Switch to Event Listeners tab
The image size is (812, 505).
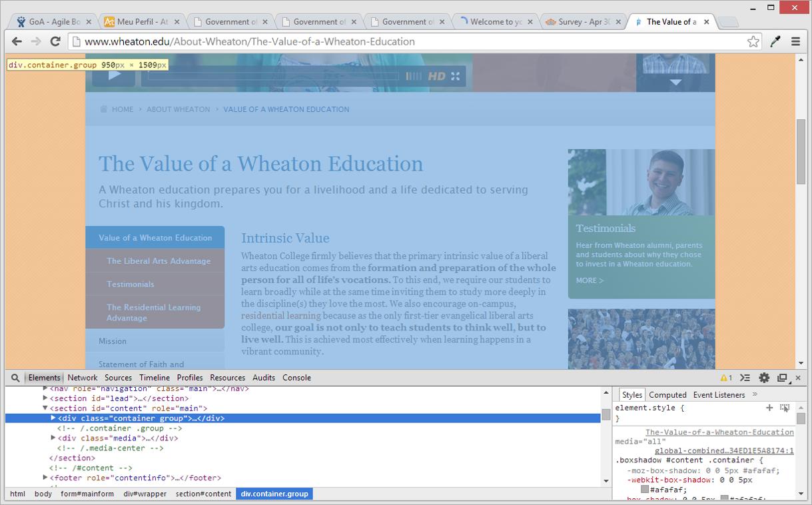[x=719, y=395]
